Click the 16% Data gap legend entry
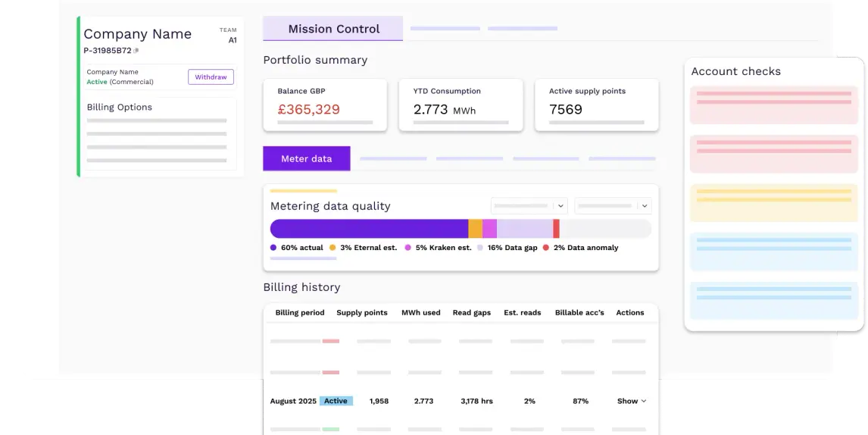This screenshot has height=435, width=868. coord(507,248)
